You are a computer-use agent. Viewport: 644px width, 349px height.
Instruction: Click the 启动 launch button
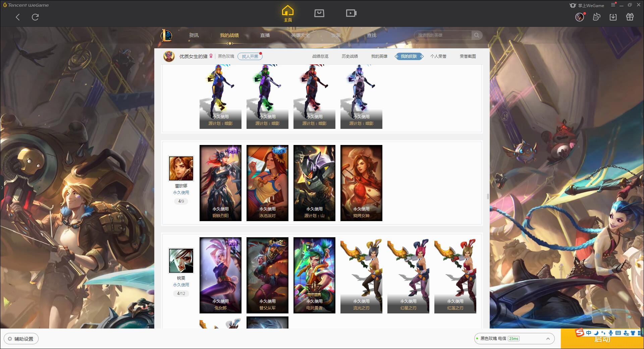(602, 339)
